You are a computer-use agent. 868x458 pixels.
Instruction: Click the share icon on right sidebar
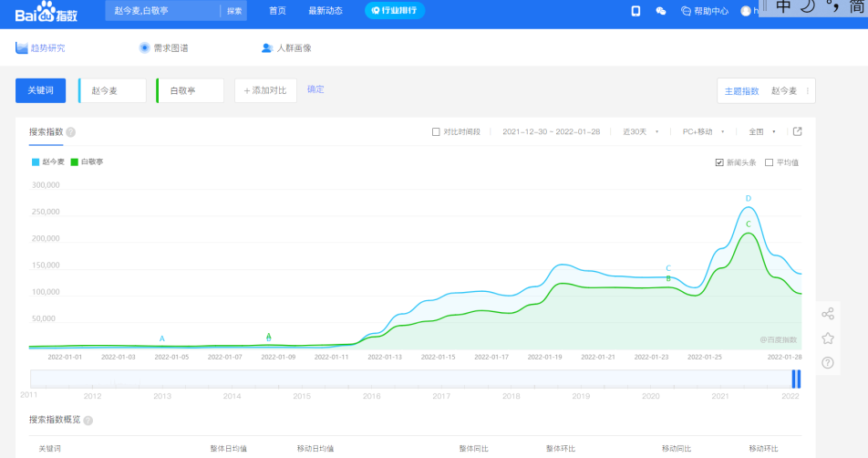click(828, 314)
